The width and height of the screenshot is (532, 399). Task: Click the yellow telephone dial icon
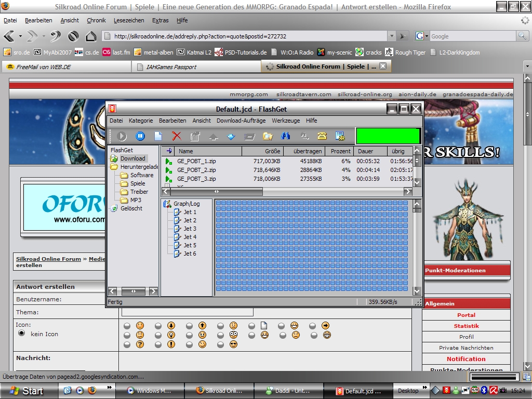(322, 136)
